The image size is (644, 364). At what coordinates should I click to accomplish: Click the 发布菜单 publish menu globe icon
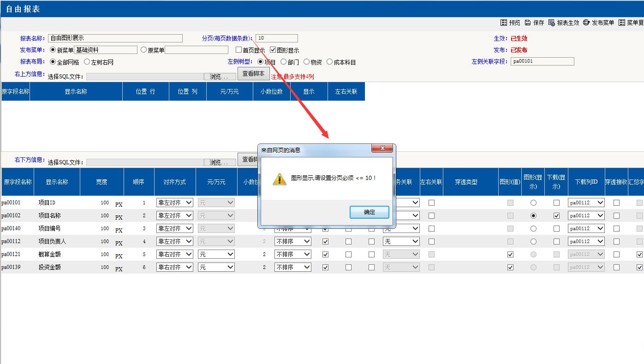coord(586,23)
